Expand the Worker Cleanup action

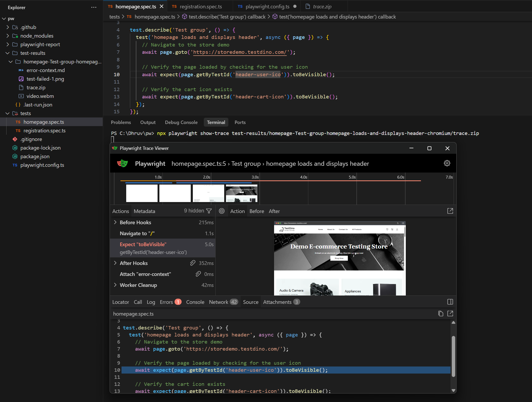115,285
